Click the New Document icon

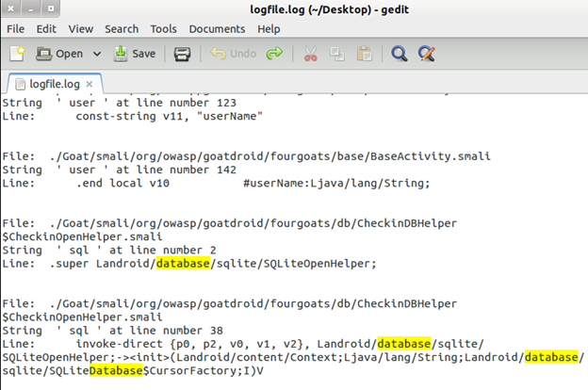(x=17, y=54)
